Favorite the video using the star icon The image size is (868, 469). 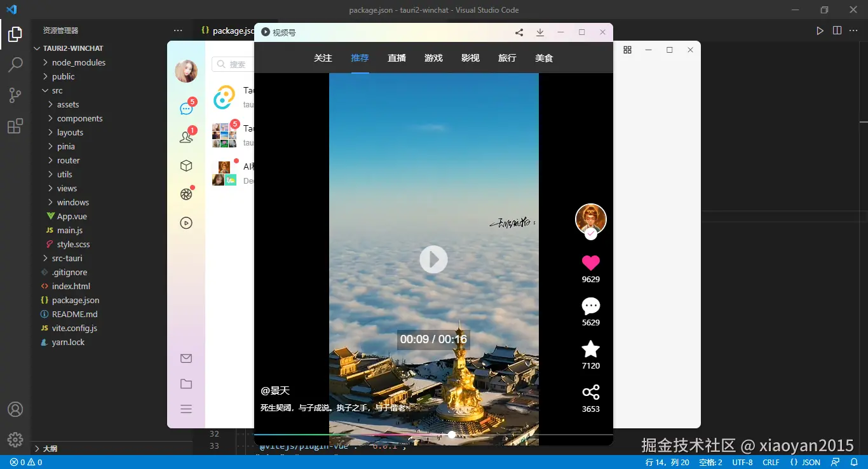pos(590,350)
